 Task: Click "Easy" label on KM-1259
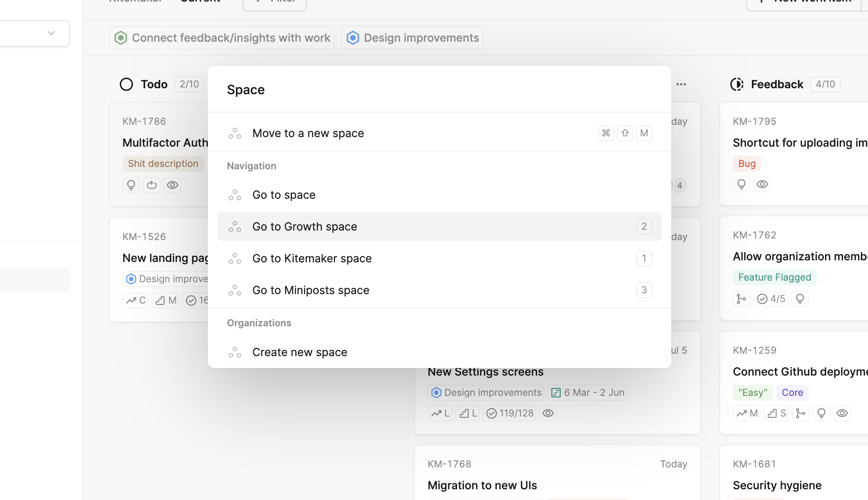pyautogui.click(x=753, y=393)
